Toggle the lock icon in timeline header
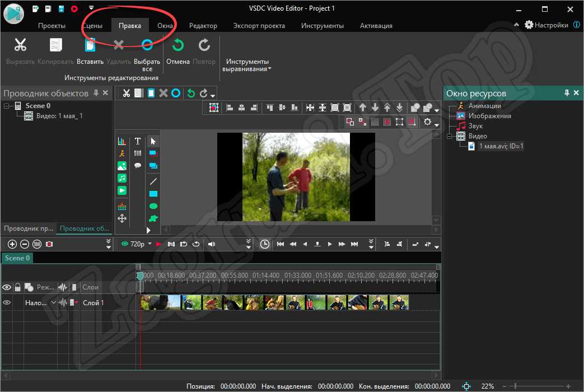Viewport: 584px width, 392px height. [x=17, y=287]
